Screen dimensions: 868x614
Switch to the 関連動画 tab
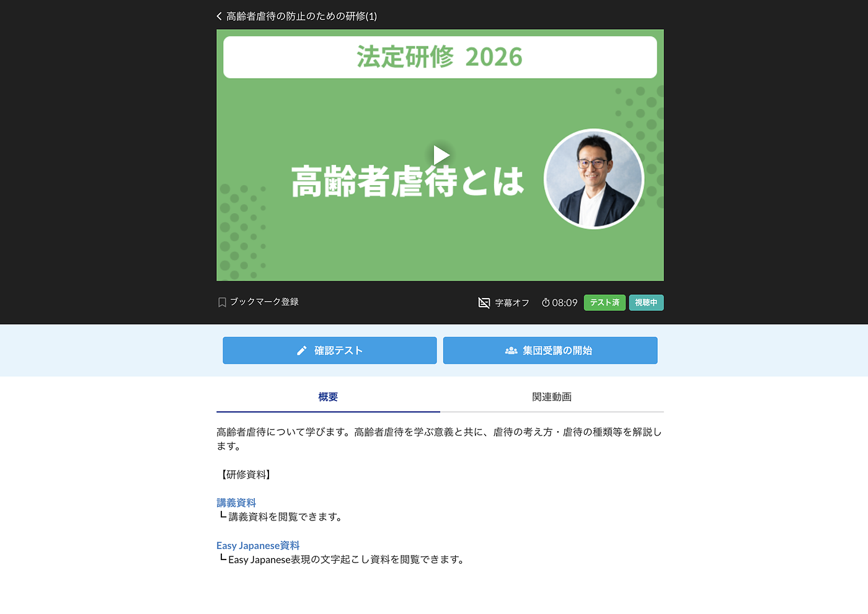552,397
